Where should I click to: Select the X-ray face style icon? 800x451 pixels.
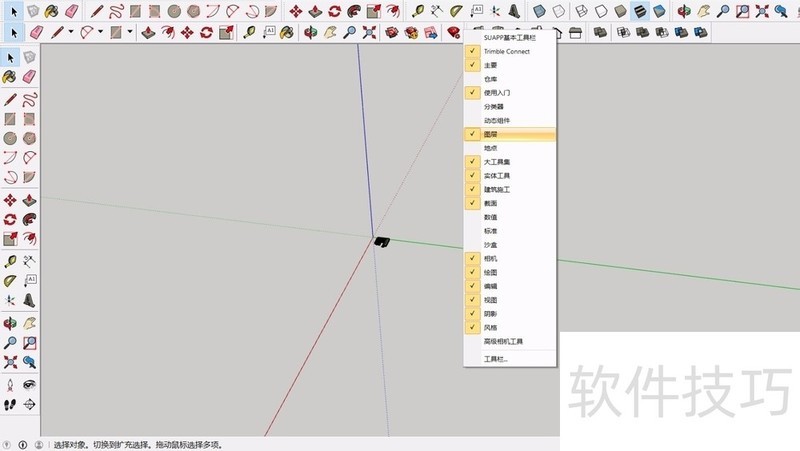click(539, 11)
